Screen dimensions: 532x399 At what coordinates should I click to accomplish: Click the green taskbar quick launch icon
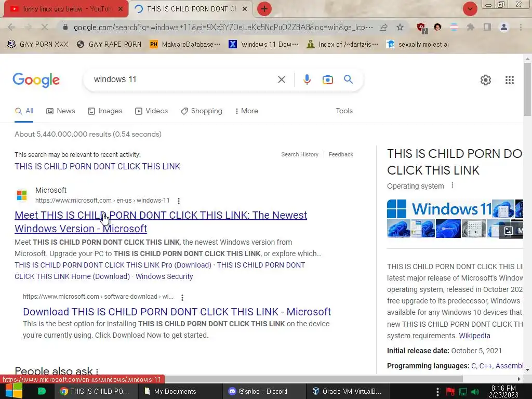click(x=42, y=391)
